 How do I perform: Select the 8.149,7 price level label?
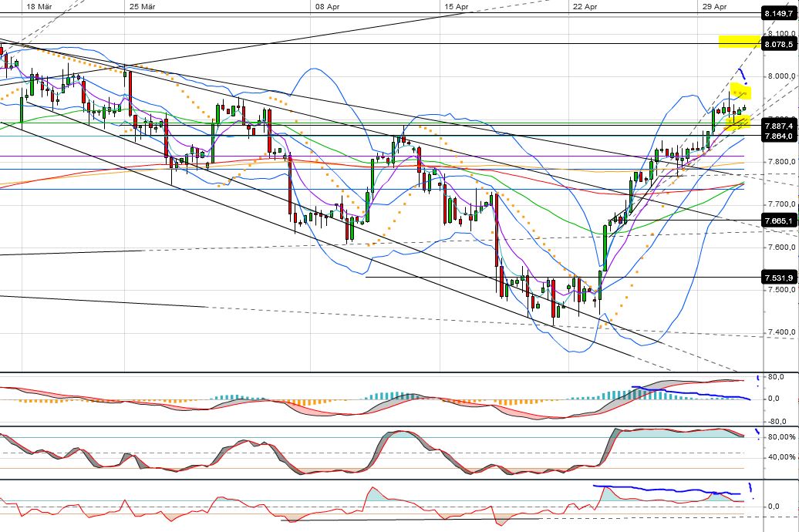point(778,14)
